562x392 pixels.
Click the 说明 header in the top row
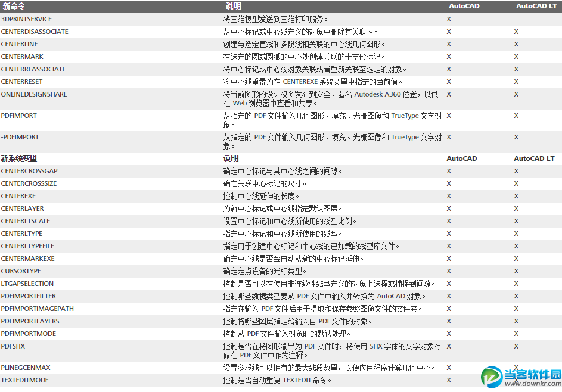234,7
